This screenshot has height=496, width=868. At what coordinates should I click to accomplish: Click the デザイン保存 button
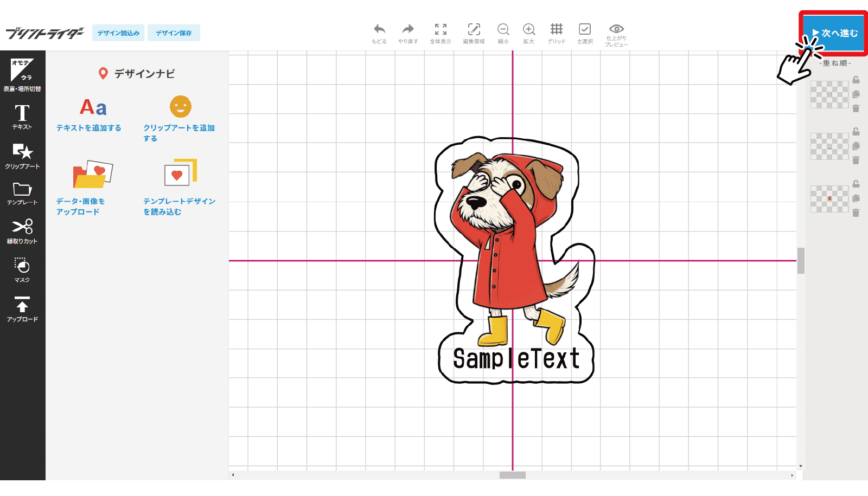point(174,33)
